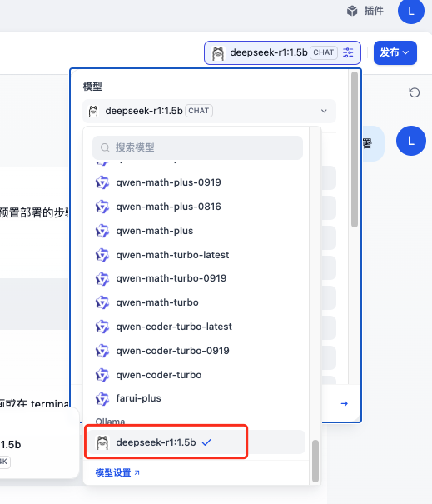This screenshot has width=432, height=504.
Task: Click the CHAT badge in top model button
Action: [324, 52]
